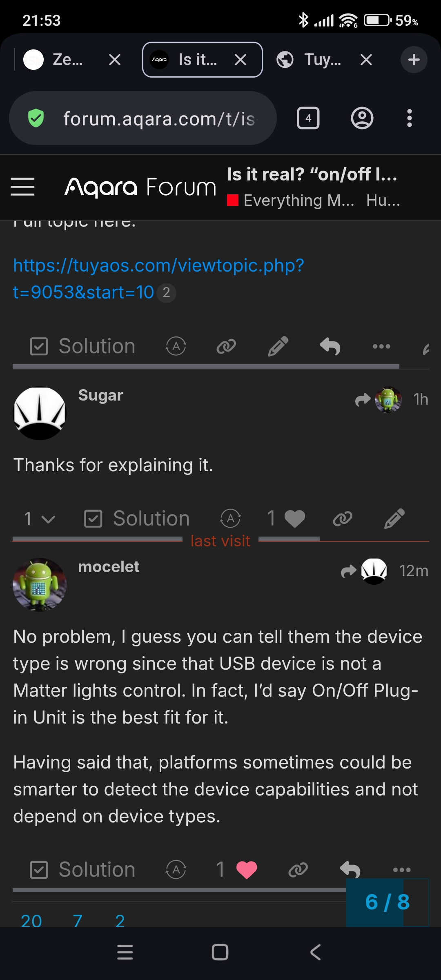Translate Sugar's post via the A icon
This screenshot has height=980, width=441.
click(x=230, y=519)
